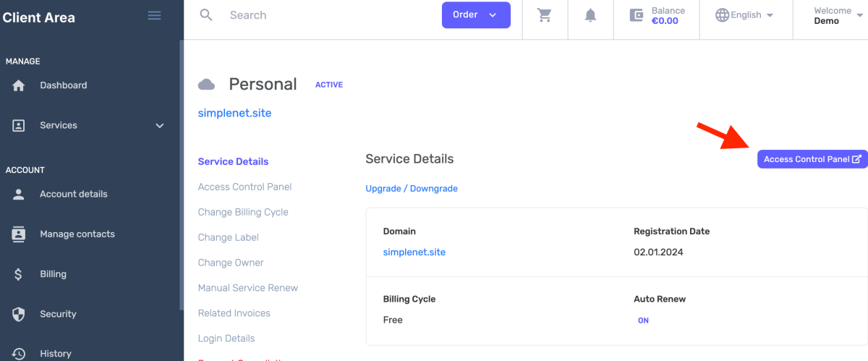Toggle the Auto Renew ON switch

click(643, 320)
